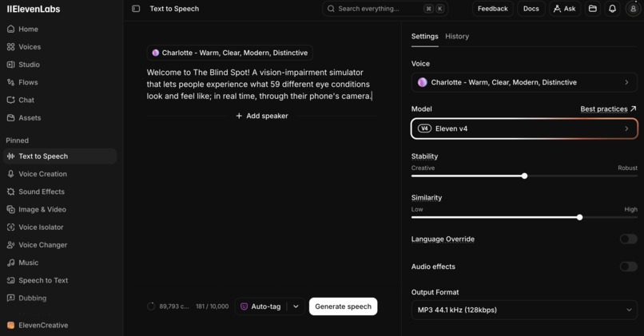
Task: Open the folder icon in top bar
Action: pyautogui.click(x=593, y=9)
